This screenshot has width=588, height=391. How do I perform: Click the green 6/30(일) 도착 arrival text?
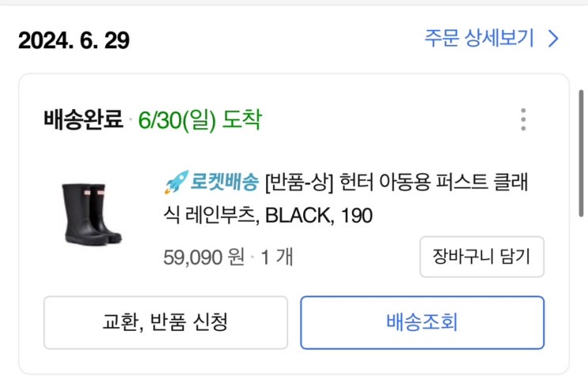pyautogui.click(x=199, y=120)
